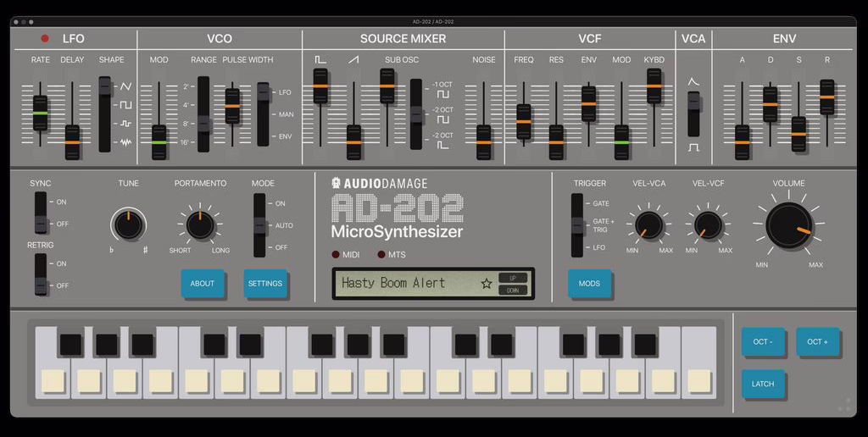Click the VCF MOD slider handle
This screenshot has width=868, height=437.
coord(621,142)
